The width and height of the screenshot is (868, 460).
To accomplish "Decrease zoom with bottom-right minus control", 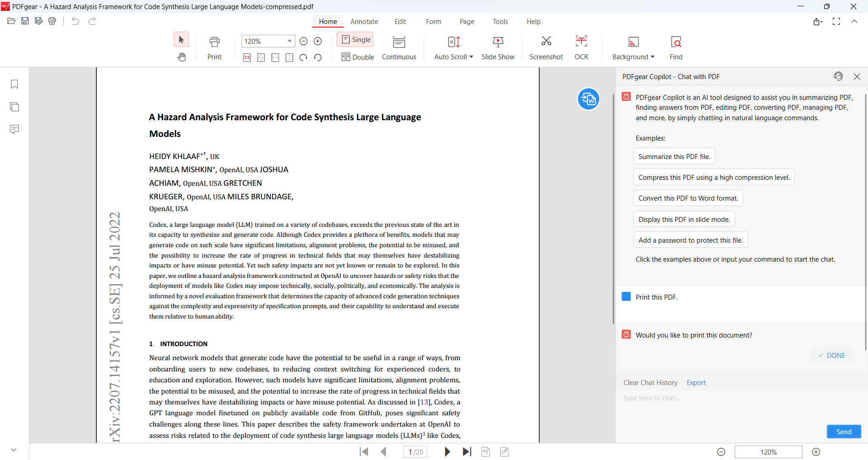I will [x=721, y=452].
